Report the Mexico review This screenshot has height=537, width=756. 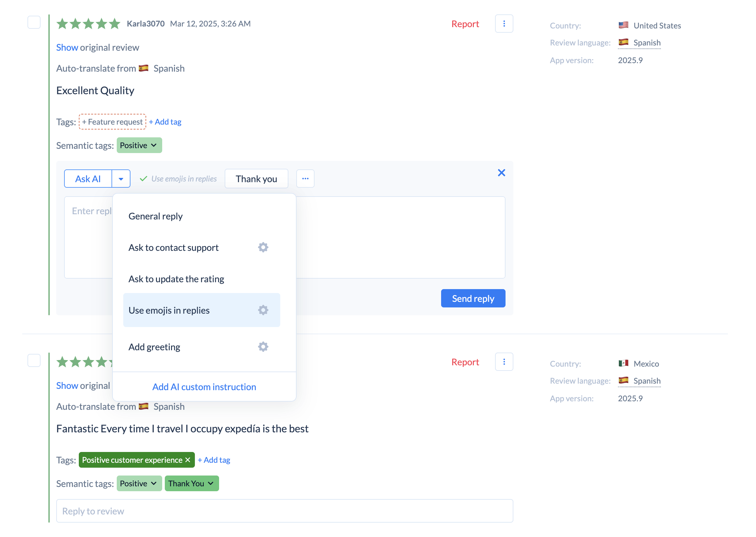[465, 362]
